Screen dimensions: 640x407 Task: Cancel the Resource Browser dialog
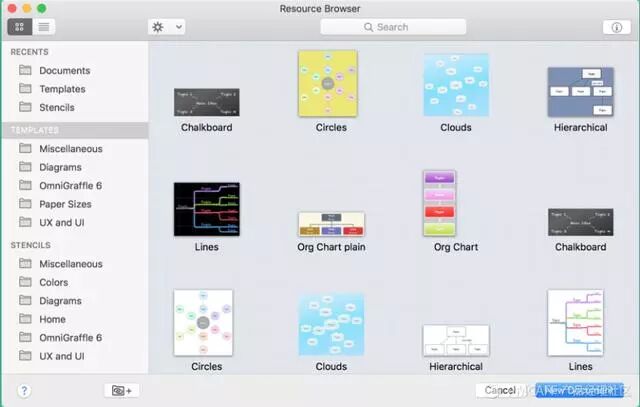tap(500, 390)
